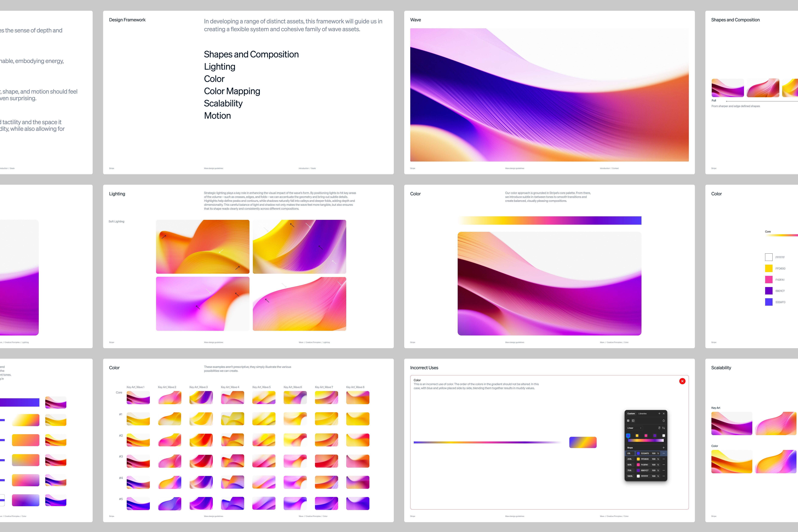Click the blend mode droplet icon
This screenshot has width=798, height=532.
pos(664,421)
